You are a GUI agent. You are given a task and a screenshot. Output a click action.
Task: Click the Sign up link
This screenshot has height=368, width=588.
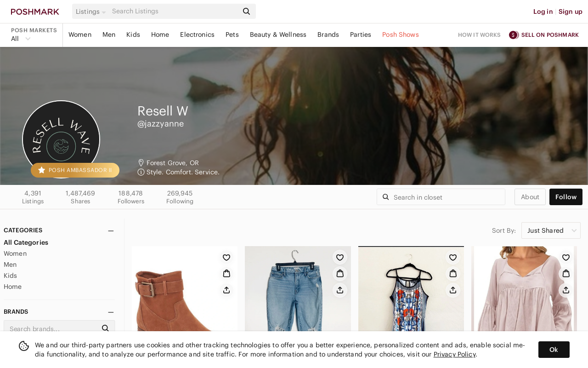click(571, 11)
